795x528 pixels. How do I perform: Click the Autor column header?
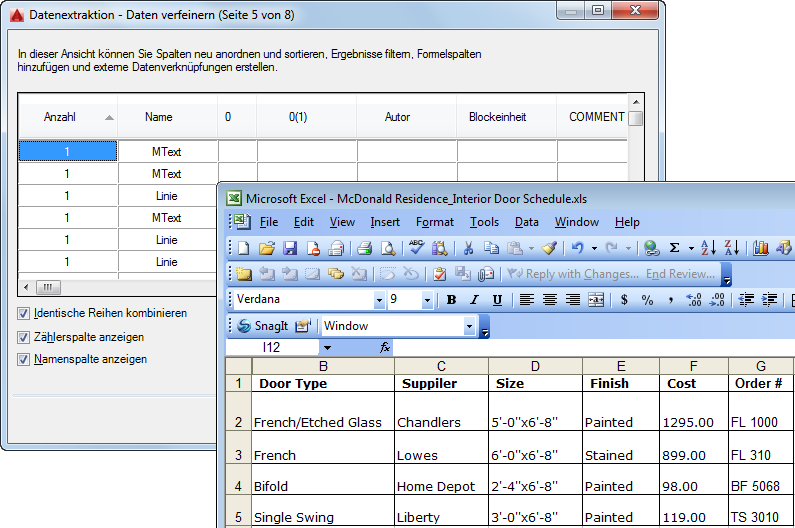(x=407, y=117)
